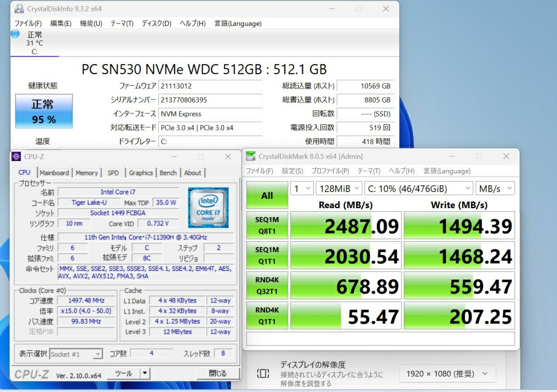Click the 519 回 power-on count value
The image size is (557, 392).
[x=365, y=127]
